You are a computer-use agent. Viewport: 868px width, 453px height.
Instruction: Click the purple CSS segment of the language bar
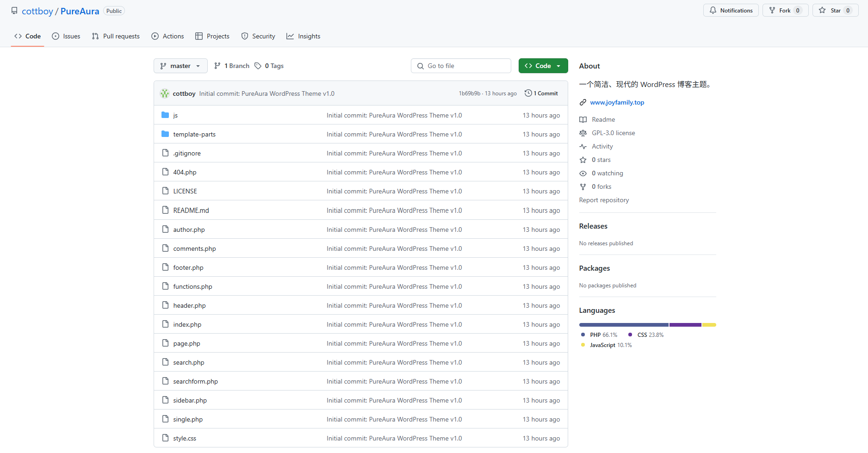685,325
